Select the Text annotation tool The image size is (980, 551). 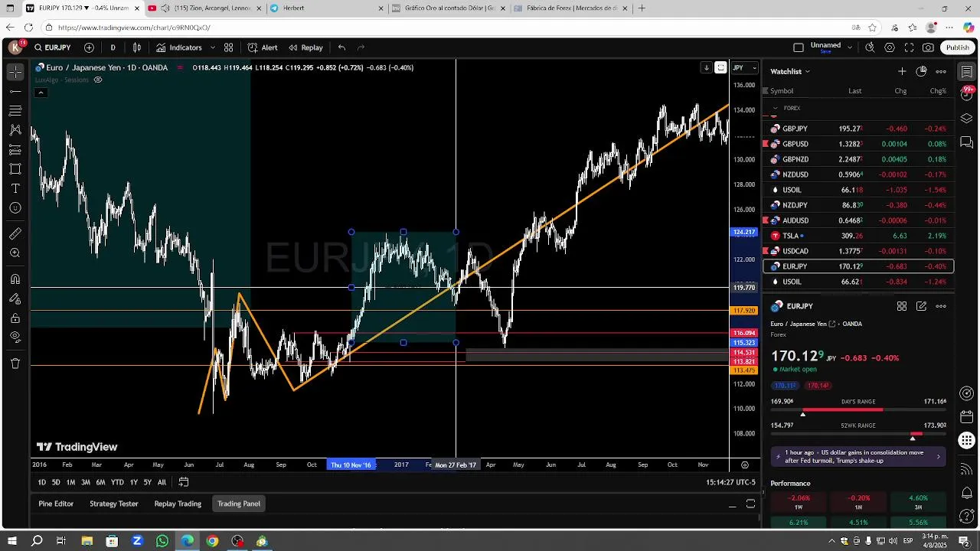coord(15,188)
